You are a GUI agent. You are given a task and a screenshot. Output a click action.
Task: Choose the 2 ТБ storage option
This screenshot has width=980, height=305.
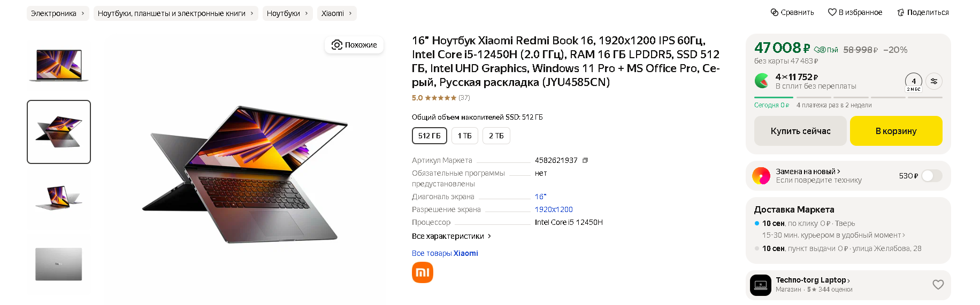pyautogui.click(x=496, y=136)
